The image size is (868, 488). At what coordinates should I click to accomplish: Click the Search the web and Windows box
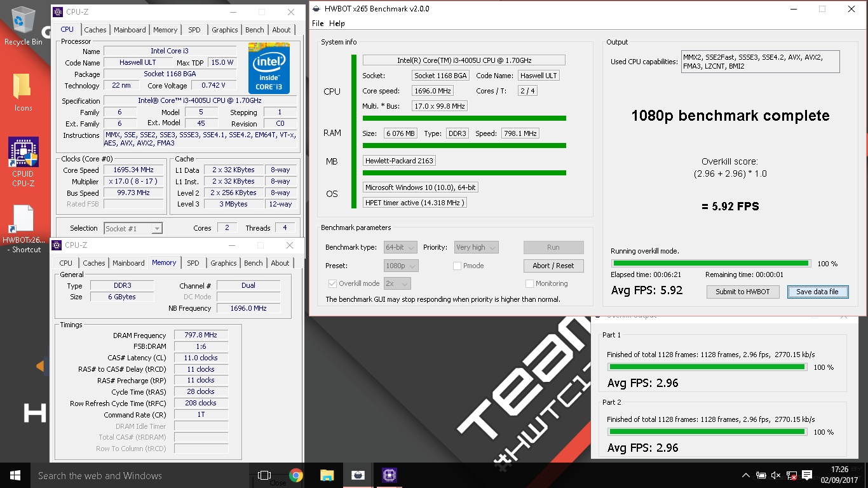click(x=140, y=475)
